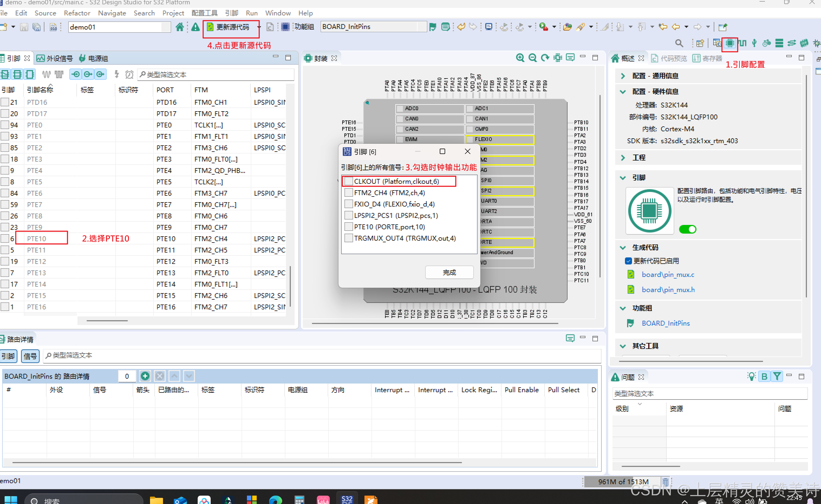821x504 pixels.
Task: Click the search magnifier icon at top right
Action: point(679,43)
